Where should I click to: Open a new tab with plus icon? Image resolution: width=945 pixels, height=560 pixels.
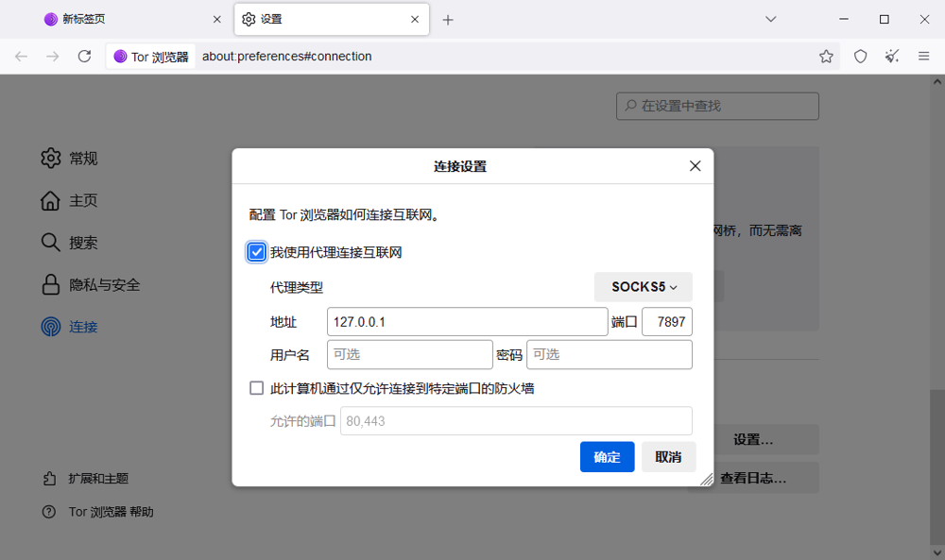point(448,20)
